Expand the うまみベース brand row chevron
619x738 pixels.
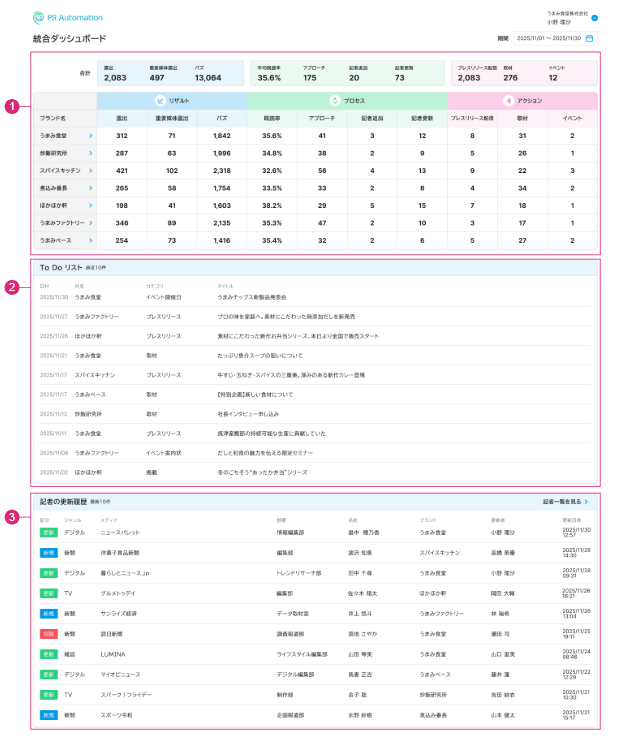[90, 241]
